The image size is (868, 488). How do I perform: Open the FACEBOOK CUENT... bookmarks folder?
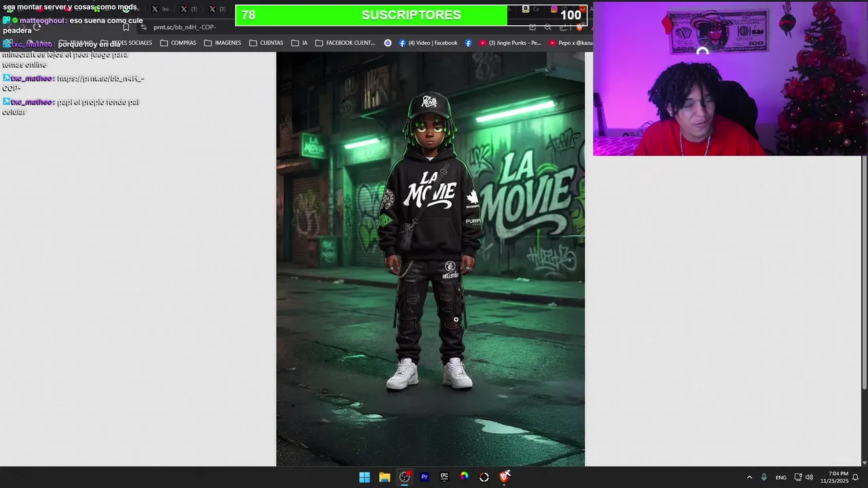pos(345,43)
